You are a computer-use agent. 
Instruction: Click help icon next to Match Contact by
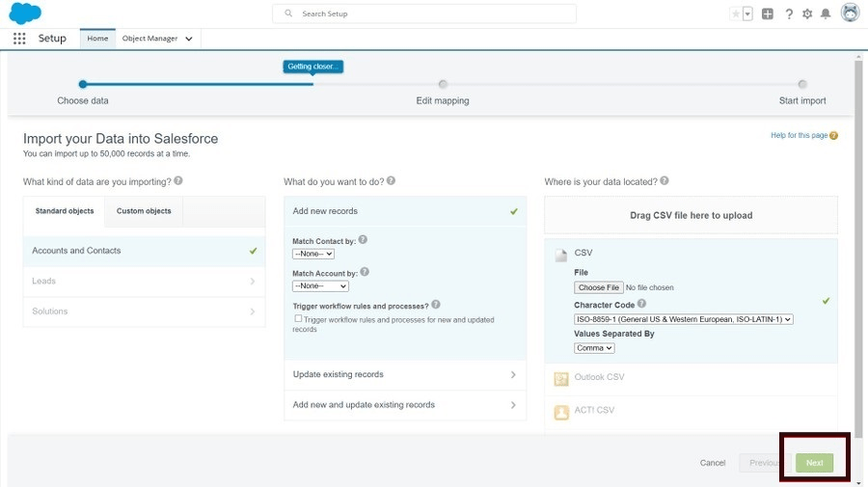363,239
